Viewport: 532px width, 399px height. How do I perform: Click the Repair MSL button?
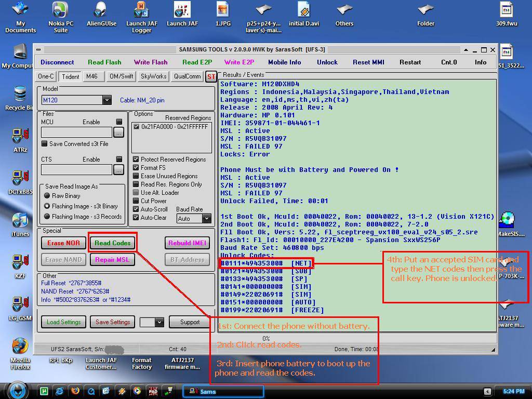point(112,260)
